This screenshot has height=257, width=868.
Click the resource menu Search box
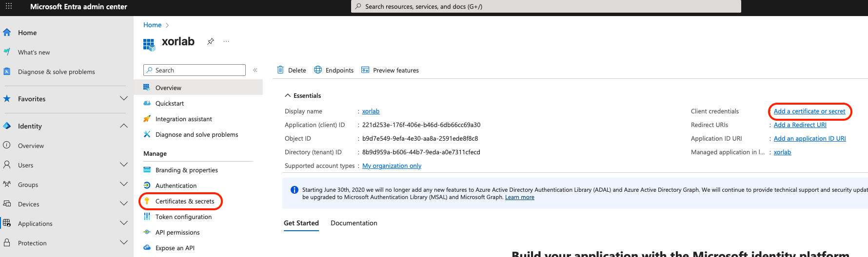coord(195,70)
